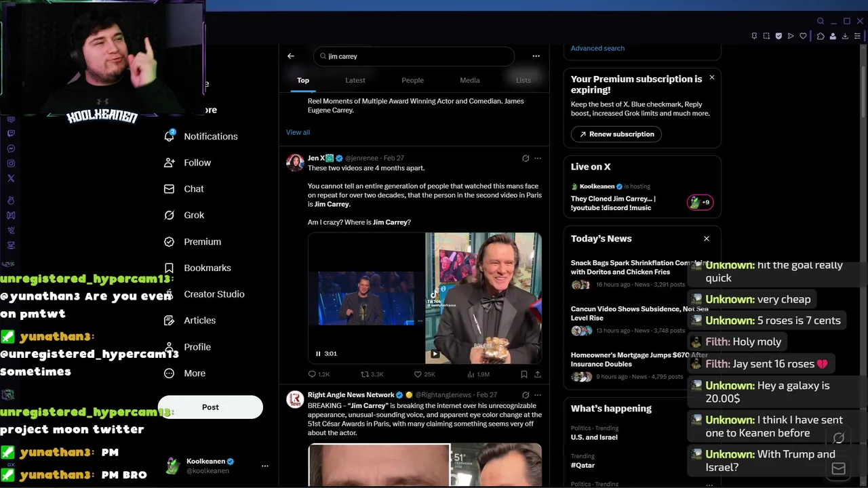Reply to Jen X post (1.2K)
Viewport: 868px width, 488px height.
pyautogui.click(x=319, y=374)
